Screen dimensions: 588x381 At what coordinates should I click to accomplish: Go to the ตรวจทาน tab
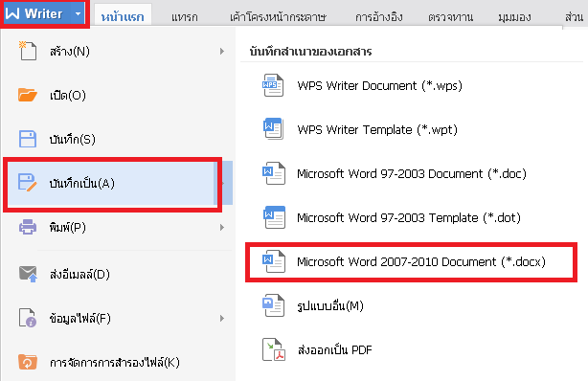click(451, 17)
